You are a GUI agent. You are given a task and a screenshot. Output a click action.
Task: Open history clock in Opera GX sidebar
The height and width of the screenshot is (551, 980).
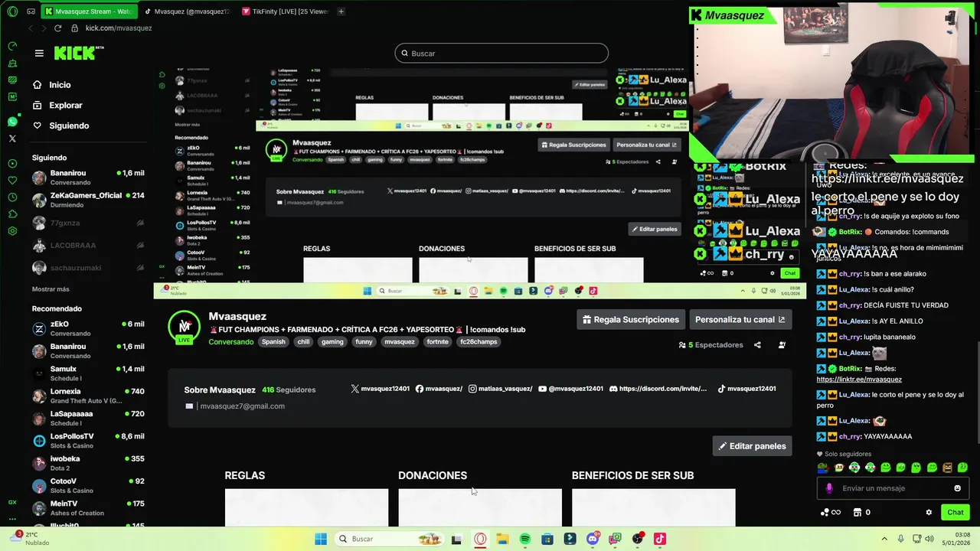click(x=12, y=197)
